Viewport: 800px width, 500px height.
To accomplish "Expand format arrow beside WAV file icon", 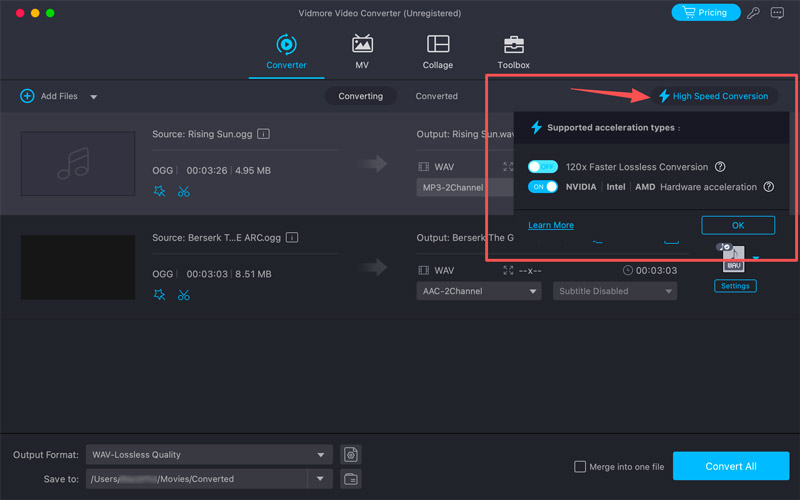I will (756, 258).
